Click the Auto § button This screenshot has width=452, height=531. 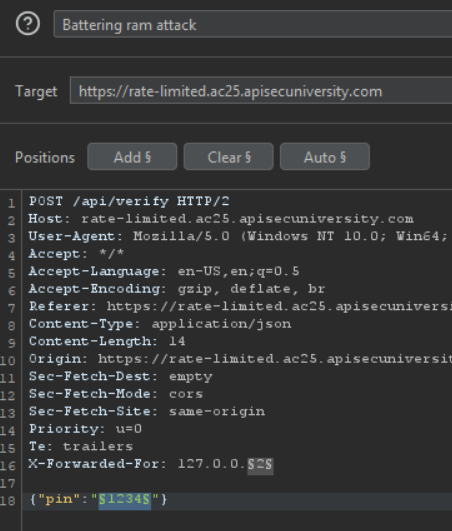point(325,157)
